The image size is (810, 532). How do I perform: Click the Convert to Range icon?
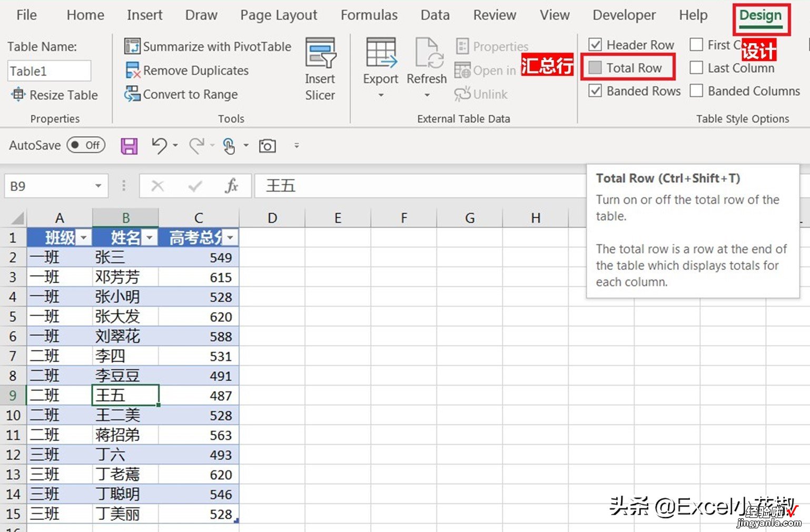[x=132, y=94]
